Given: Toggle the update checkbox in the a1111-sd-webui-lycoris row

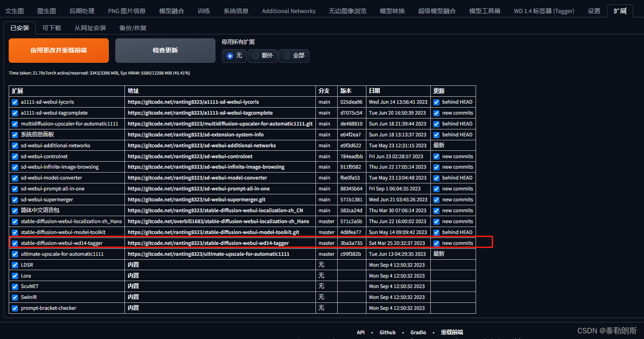Looking at the screenshot, I should [x=436, y=102].
